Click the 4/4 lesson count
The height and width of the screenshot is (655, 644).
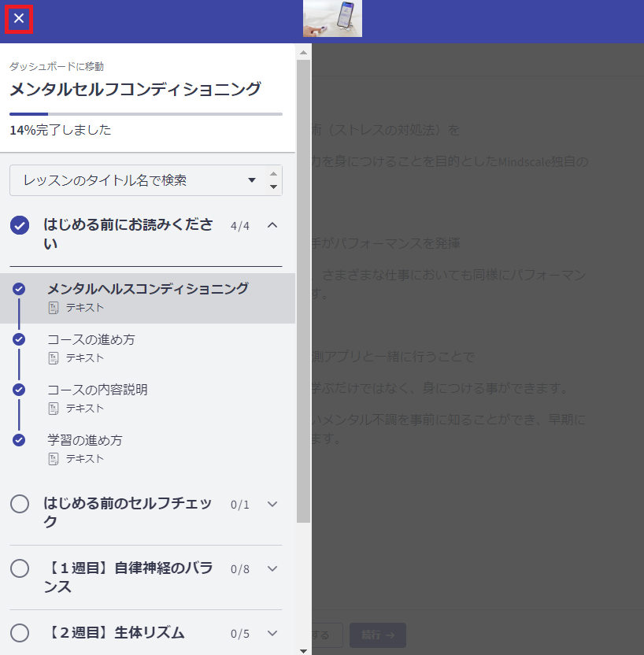click(240, 226)
